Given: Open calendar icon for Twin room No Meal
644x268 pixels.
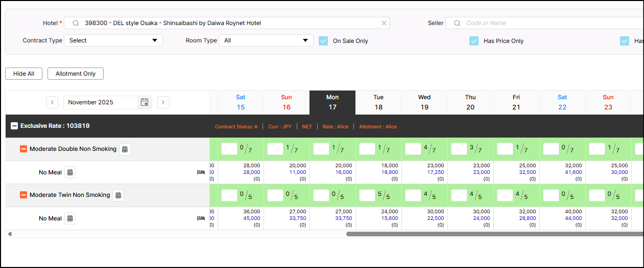Looking at the screenshot, I should (x=70, y=218).
